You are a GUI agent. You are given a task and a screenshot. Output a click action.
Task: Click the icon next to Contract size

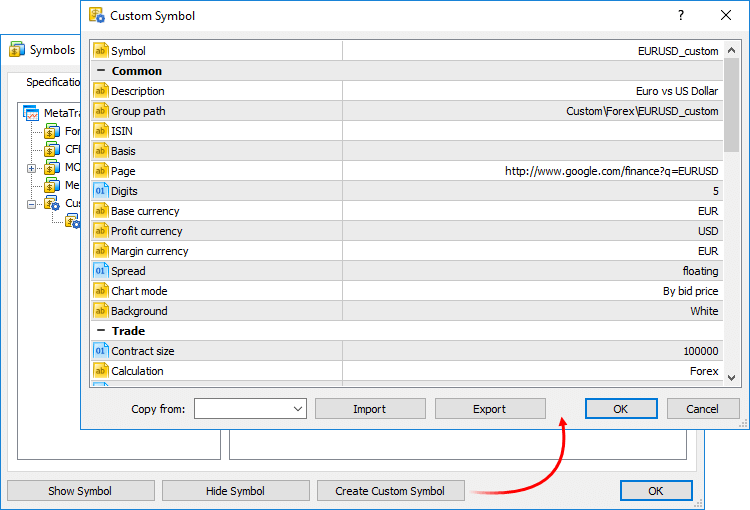pyautogui.click(x=100, y=351)
